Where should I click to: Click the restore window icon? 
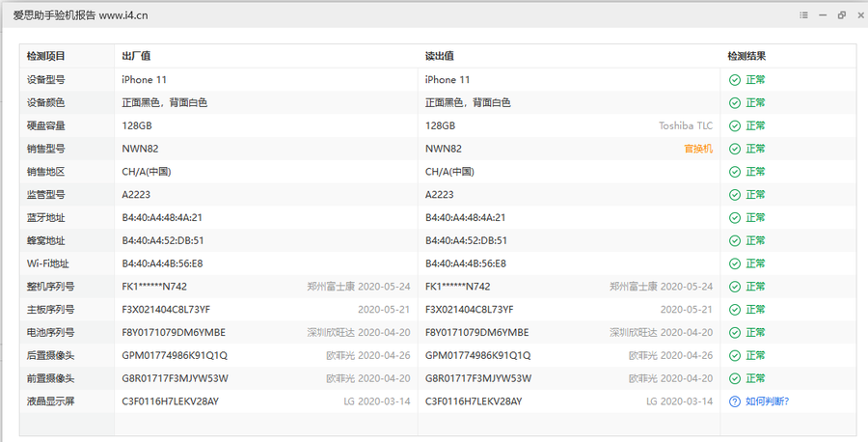click(x=841, y=15)
